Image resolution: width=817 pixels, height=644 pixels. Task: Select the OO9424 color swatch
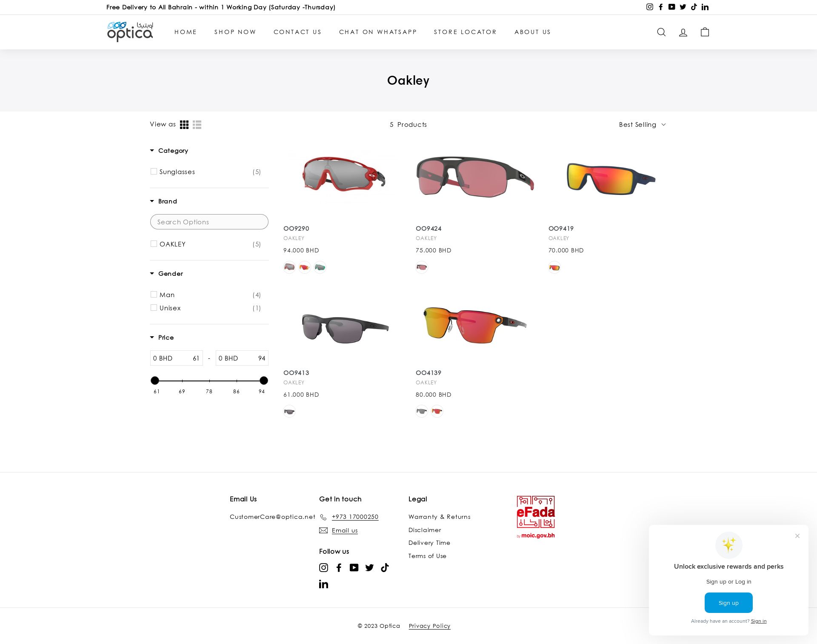pyautogui.click(x=422, y=267)
